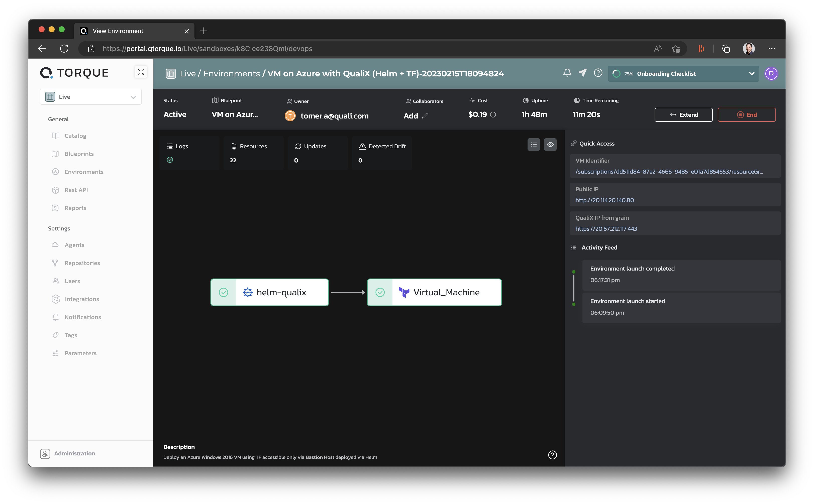814x504 pixels.
Task: Open Integrations settings
Action: pyautogui.click(x=82, y=299)
